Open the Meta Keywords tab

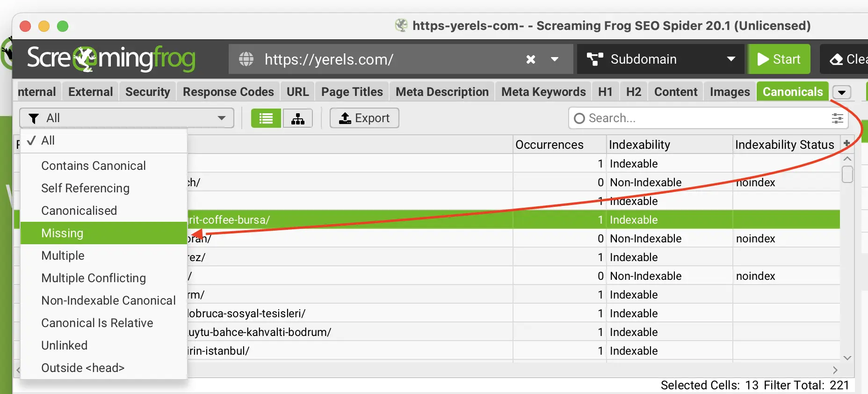point(543,92)
